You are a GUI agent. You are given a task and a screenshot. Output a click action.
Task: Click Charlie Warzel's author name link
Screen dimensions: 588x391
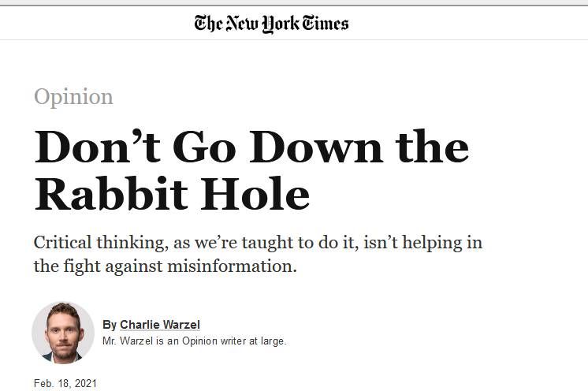(160, 325)
